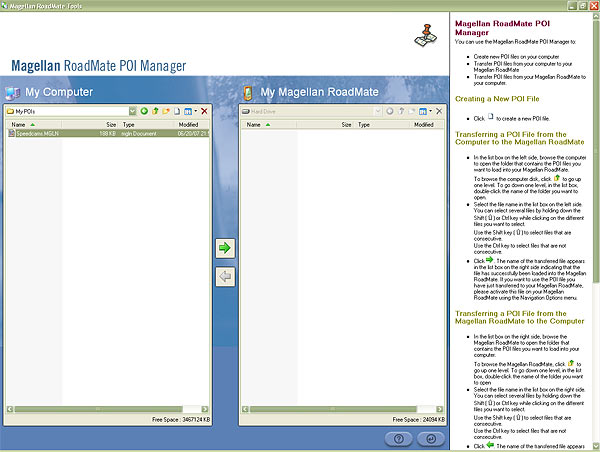Sort My Computer list by Size column
Screen dimensions: 600x452
pyautogui.click(x=90, y=124)
